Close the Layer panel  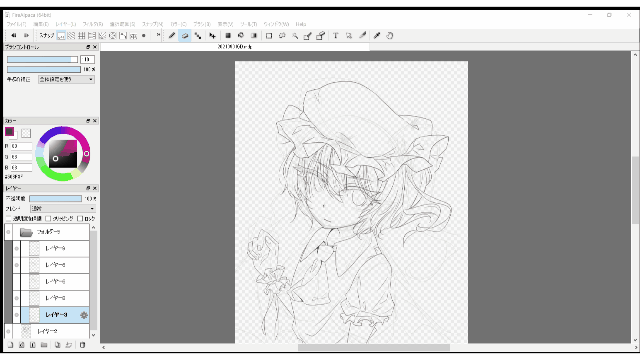pyautogui.click(x=95, y=188)
